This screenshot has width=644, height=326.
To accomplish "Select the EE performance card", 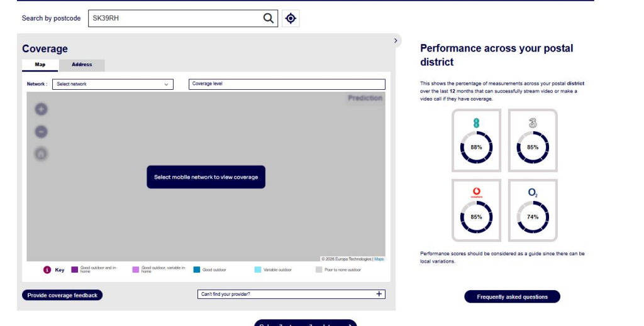I will pos(477,140).
